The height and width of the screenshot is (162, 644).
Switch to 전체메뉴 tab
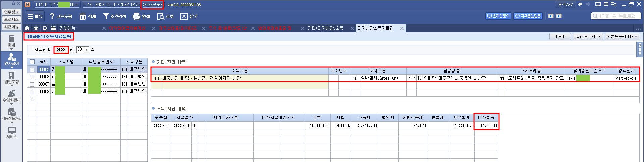pos(68,28)
